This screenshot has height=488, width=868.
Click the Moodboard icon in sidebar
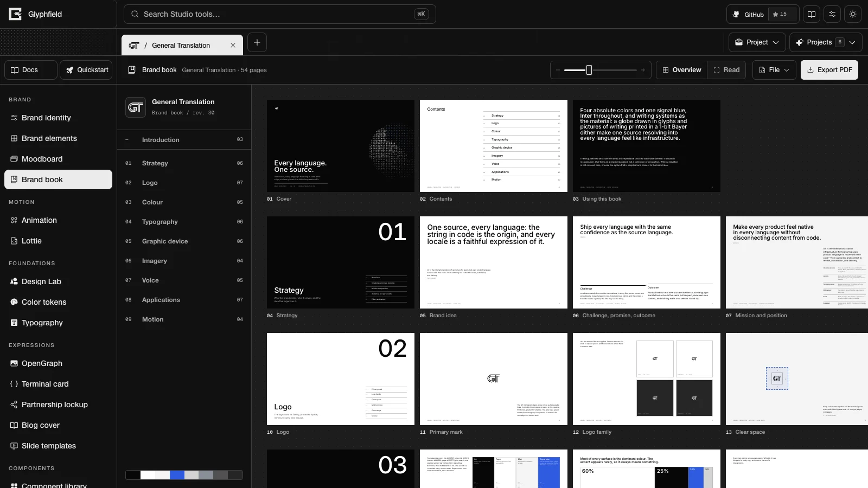(14, 159)
